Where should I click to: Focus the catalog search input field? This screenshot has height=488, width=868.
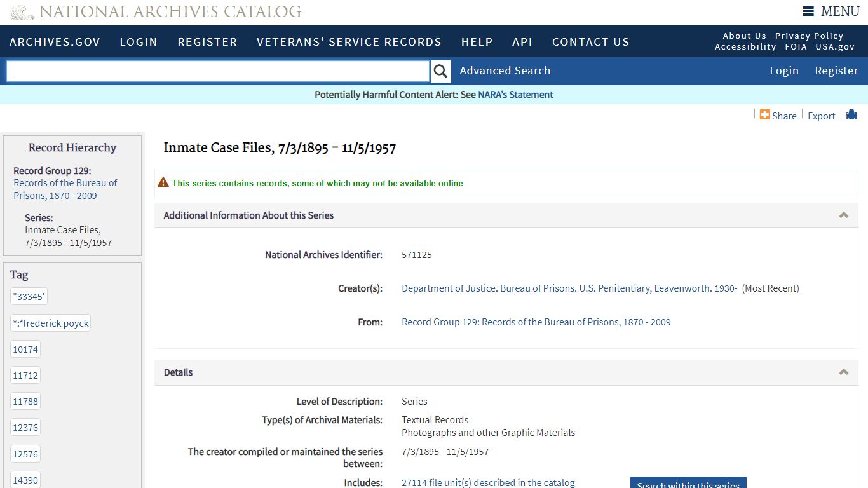coord(218,71)
